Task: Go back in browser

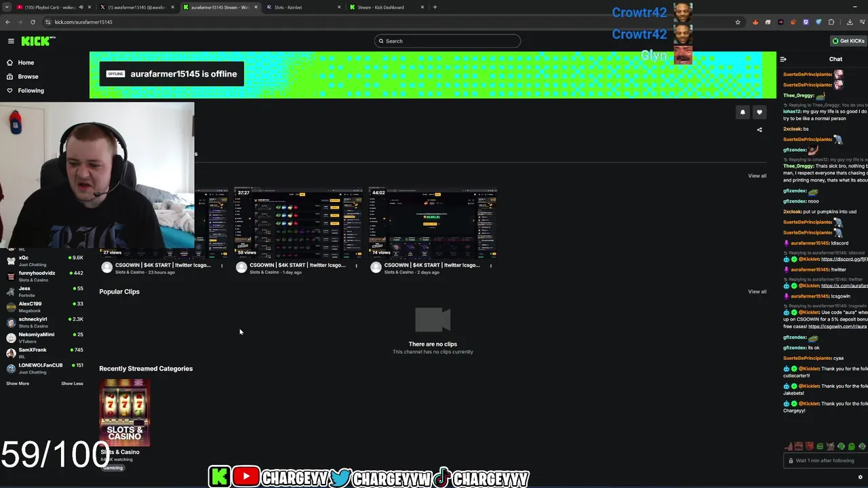Action: click(7, 22)
